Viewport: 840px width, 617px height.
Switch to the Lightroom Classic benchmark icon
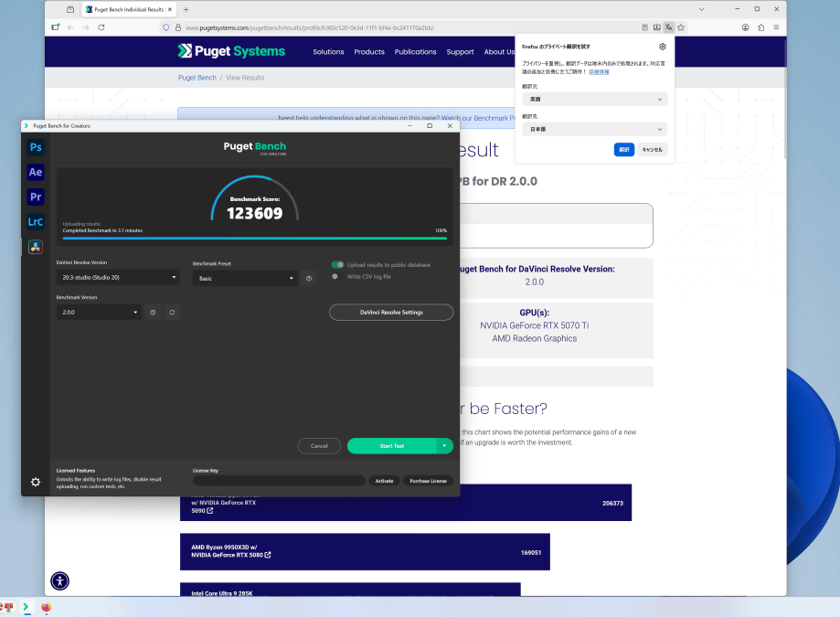[x=36, y=221]
